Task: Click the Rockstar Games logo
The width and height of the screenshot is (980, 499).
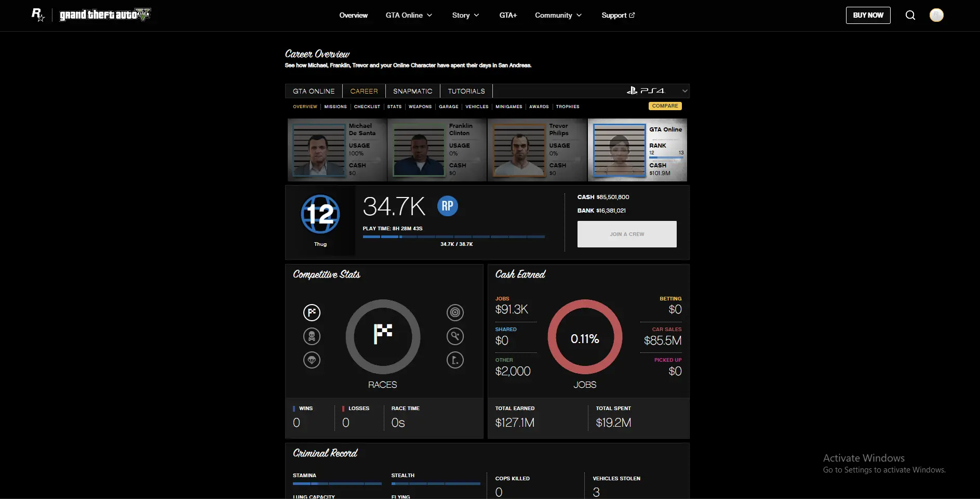Action: (38, 15)
